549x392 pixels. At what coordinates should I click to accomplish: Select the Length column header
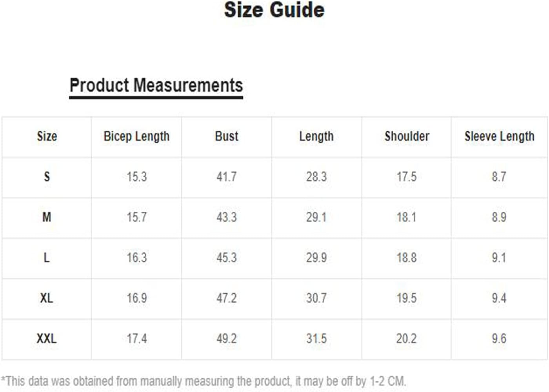[x=316, y=136]
